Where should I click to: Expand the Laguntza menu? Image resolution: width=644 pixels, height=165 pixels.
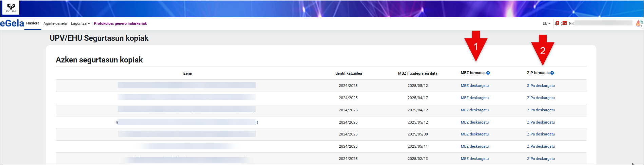80,23
